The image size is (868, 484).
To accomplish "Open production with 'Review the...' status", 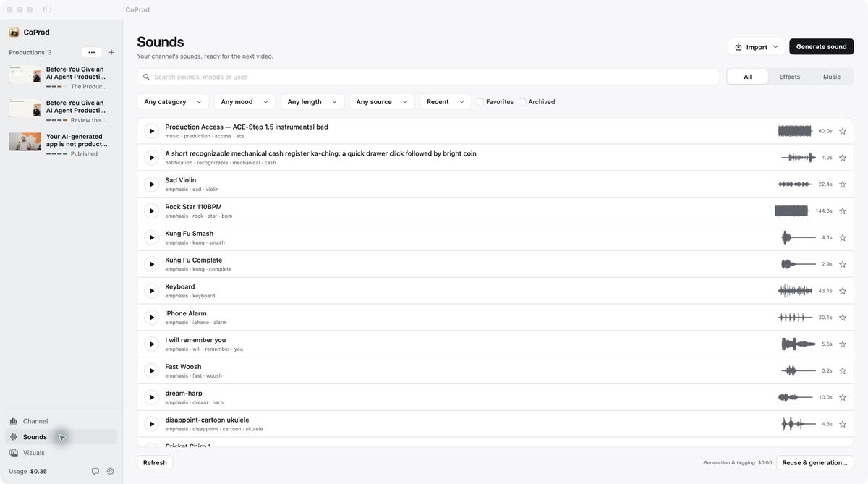I will 61,111.
